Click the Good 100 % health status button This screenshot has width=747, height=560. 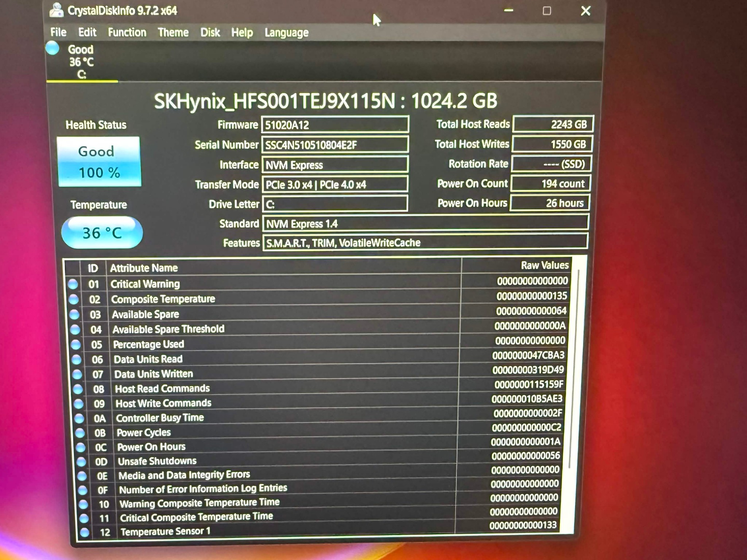(x=99, y=162)
